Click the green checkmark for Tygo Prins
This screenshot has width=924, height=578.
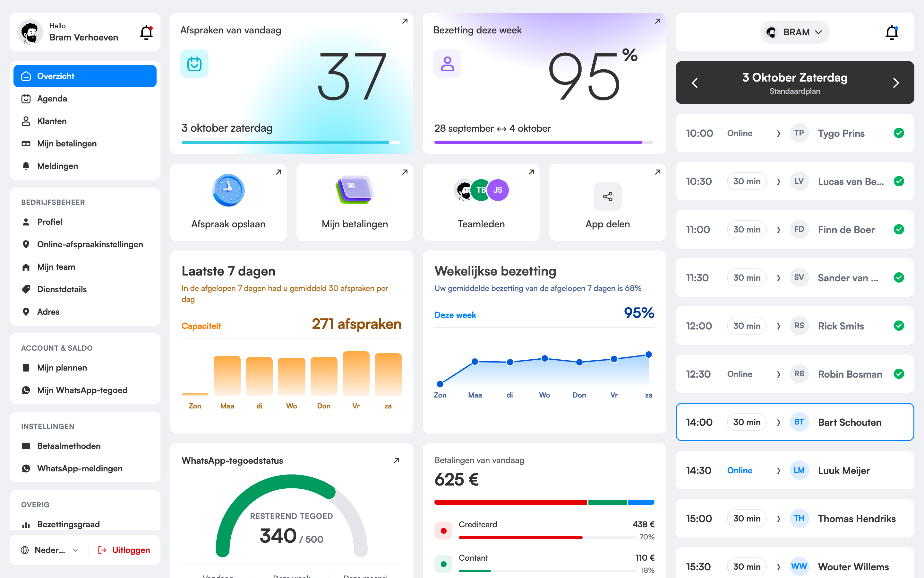pyautogui.click(x=899, y=133)
